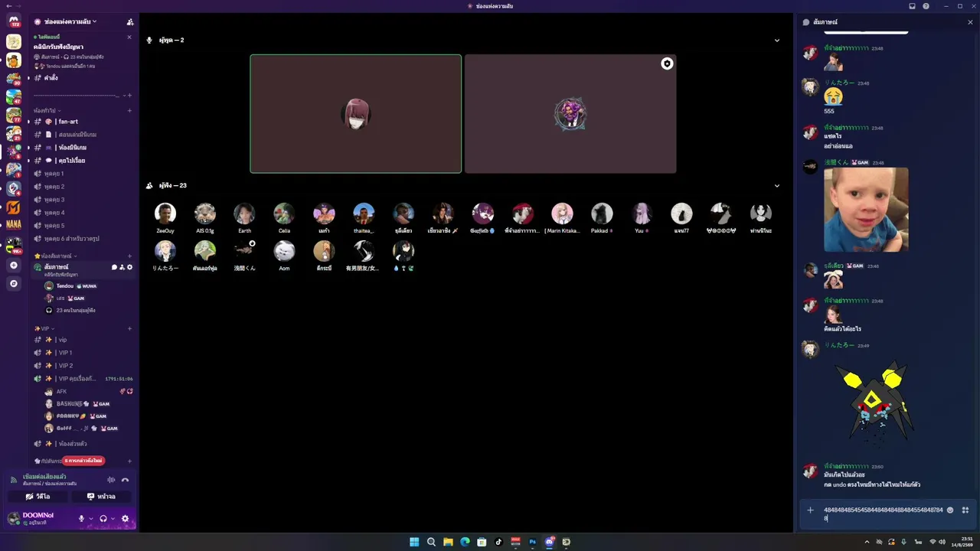Open the Discover servers compass icon
The width and height of the screenshot is (980, 551).
tap(14, 284)
